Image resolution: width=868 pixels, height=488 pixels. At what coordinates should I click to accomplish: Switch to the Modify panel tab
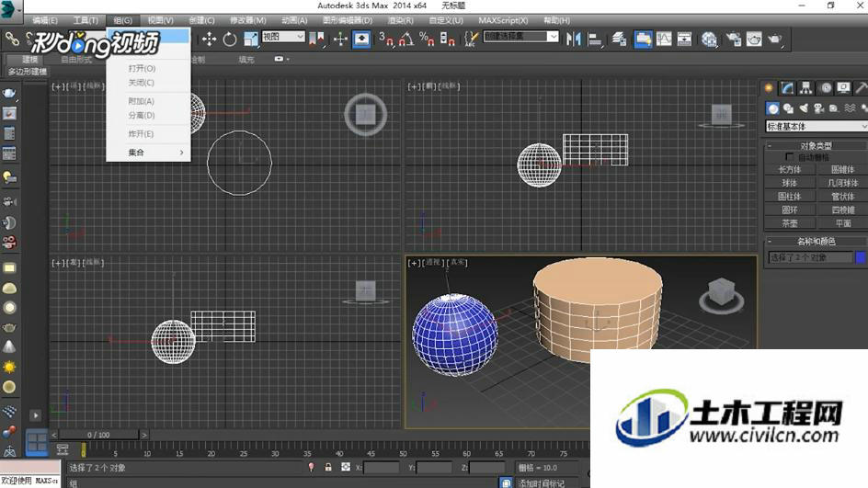(787, 88)
